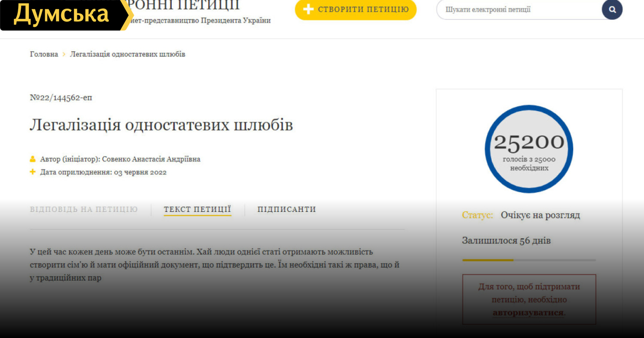
Task: Click the petition title heading
Action: (x=161, y=125)
